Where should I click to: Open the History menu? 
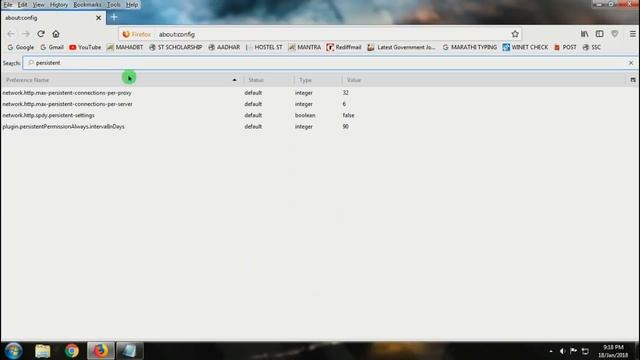click(x=59, y=4)
